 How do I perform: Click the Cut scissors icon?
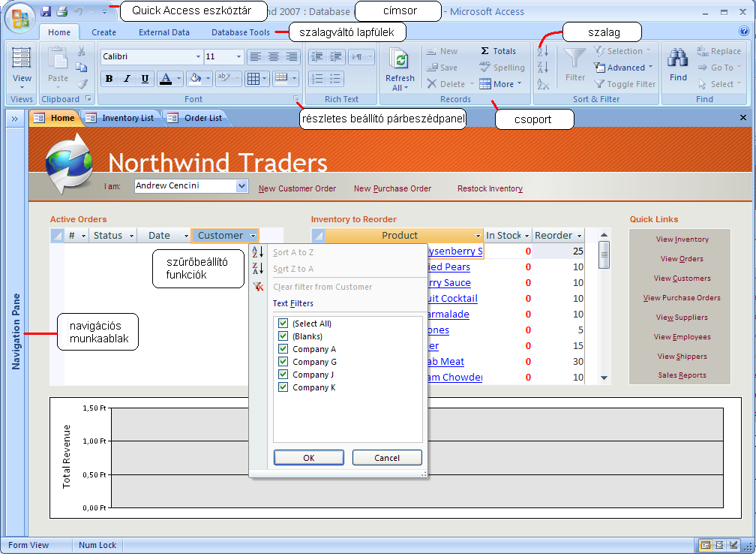[x=82, y=51]
